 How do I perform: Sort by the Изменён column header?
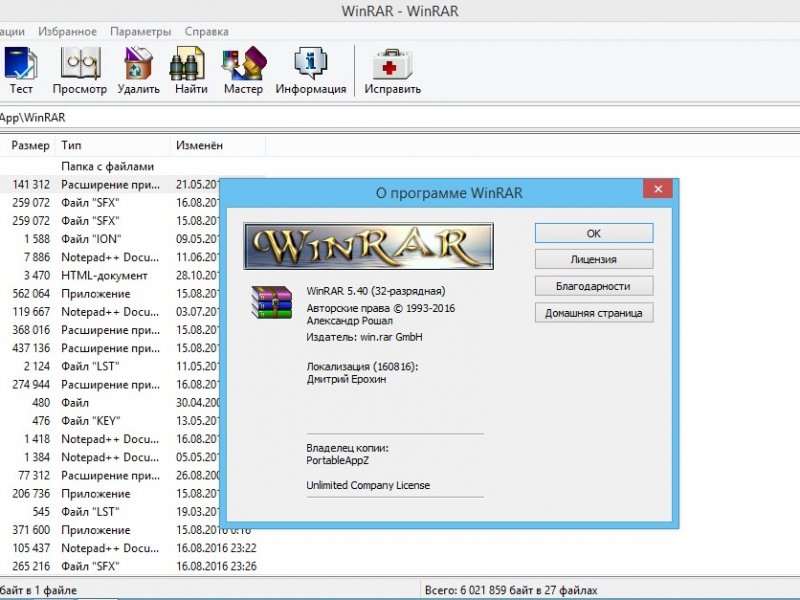(x=217, y=145)
